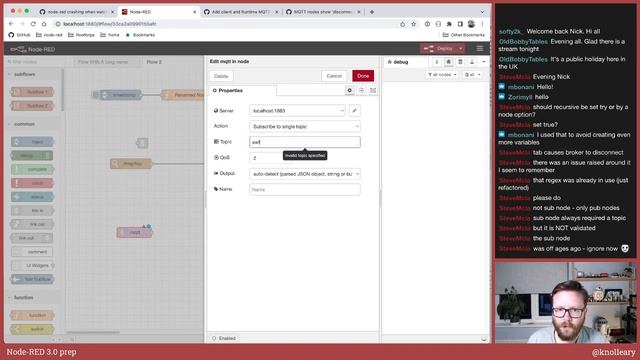Bookmark this page with the star icon
640x360 pixels.
click(x=413, y=24)
